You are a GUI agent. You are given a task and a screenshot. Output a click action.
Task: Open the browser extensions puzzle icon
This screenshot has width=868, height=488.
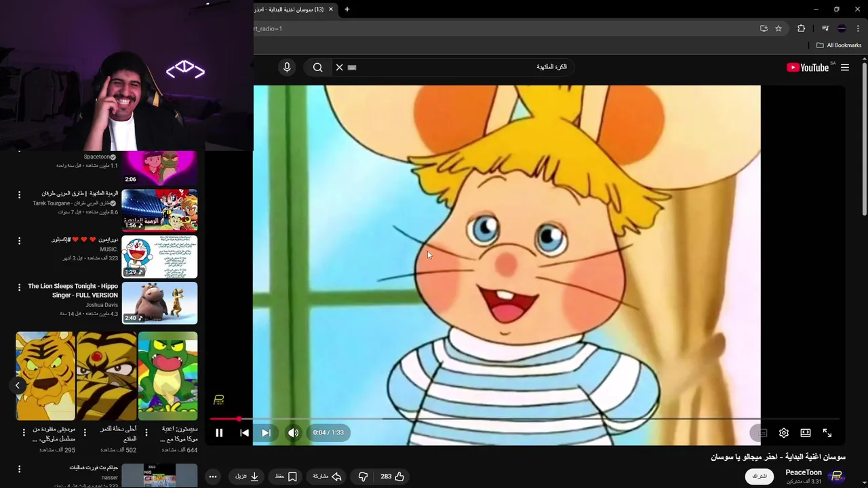pyautogui.click(x=802, y=28)
